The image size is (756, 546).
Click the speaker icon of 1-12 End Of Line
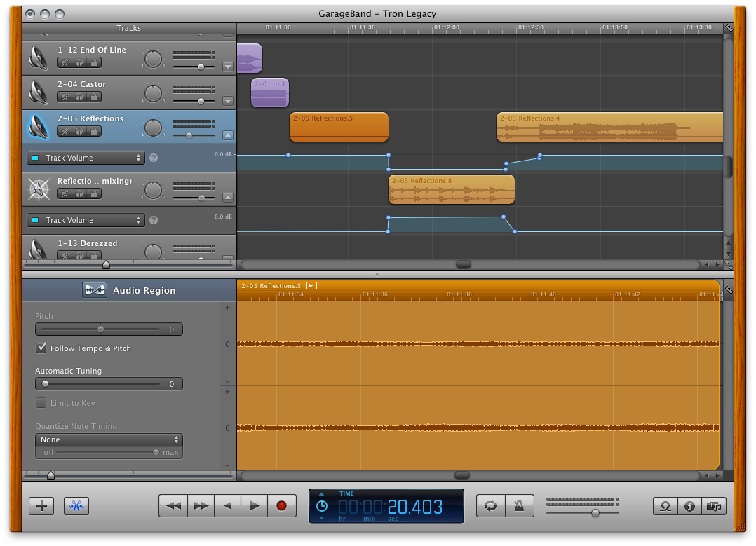[38, 58]
